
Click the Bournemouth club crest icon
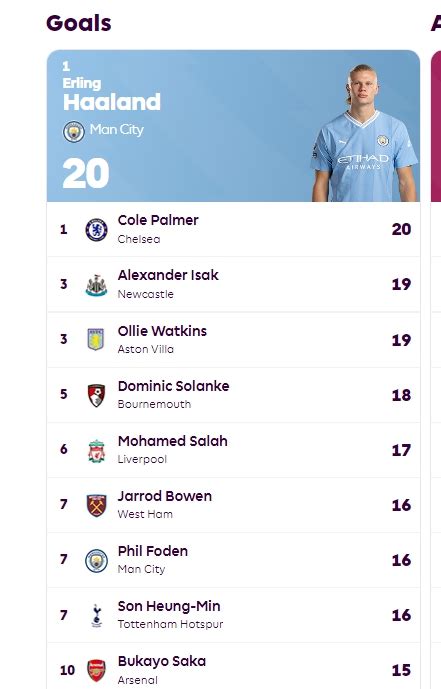[97, 395]
